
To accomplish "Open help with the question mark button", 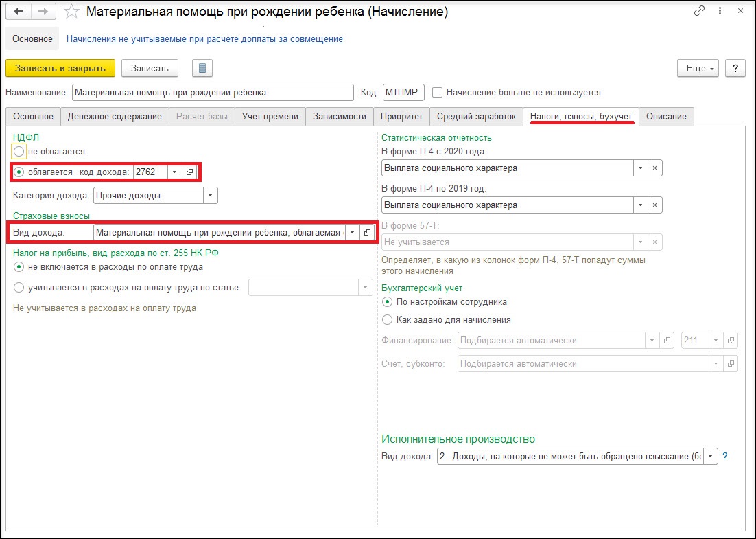I will [x=735, y=68].
